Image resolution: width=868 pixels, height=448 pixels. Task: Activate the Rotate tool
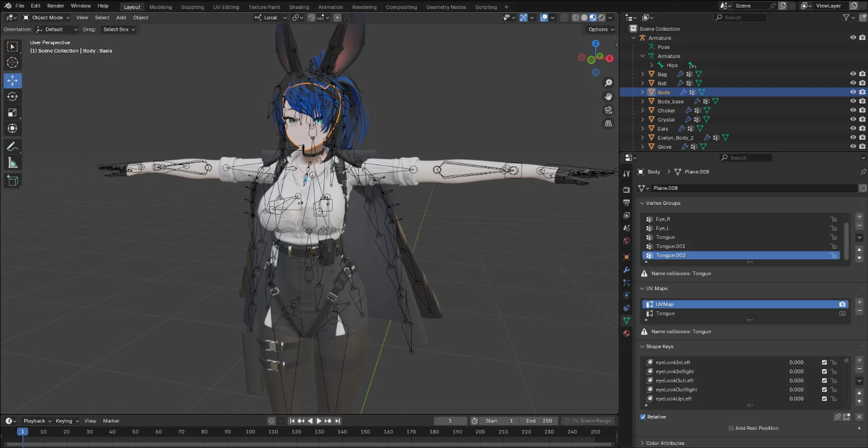13,97
